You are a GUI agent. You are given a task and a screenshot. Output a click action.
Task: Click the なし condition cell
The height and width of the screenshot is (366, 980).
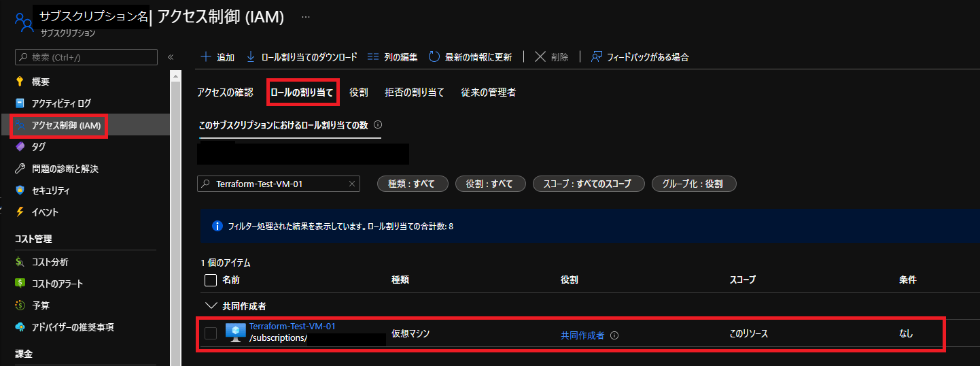pyautogui.click(x=906, y=333)
